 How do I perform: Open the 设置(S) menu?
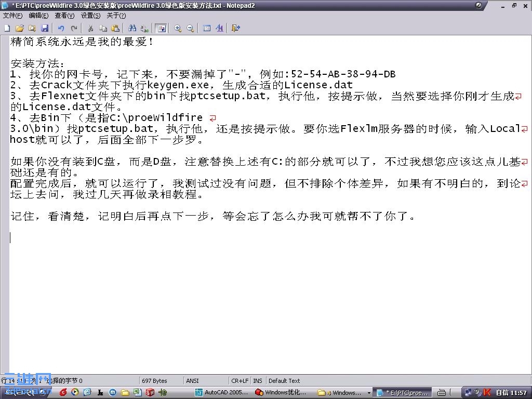pos(90,16)
